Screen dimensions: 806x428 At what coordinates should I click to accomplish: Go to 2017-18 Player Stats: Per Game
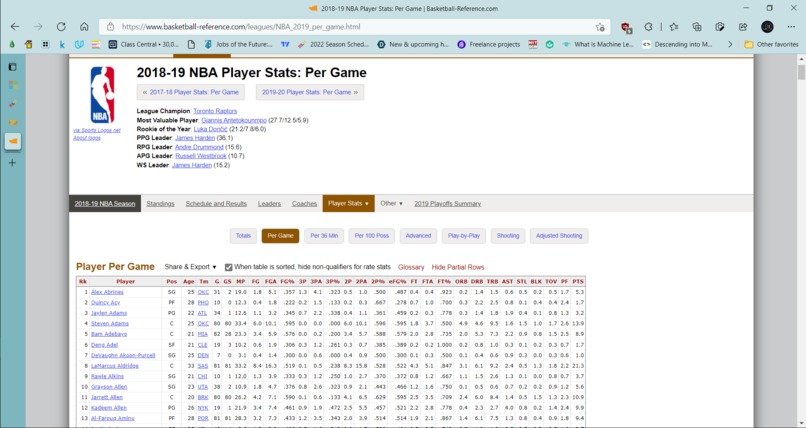[x=191, y=92]
